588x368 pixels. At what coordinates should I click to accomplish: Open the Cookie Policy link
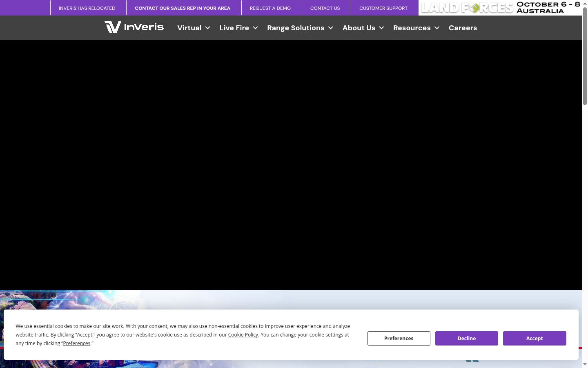click(243, 334)
